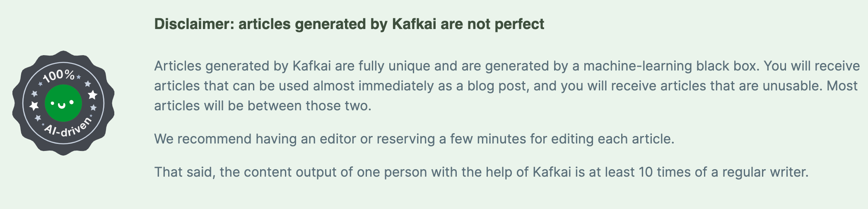Click the sentence recommending an editor

pos(414,139)
